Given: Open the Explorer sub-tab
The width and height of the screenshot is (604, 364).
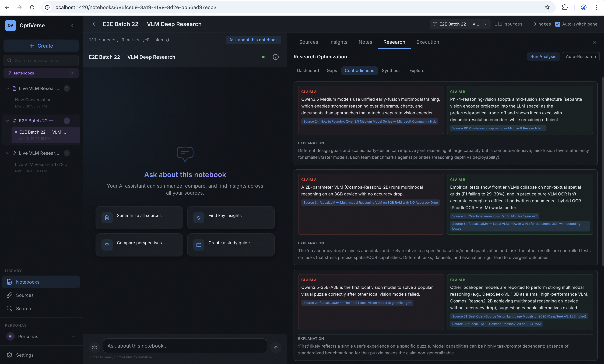Looking at the screenshot, I should click(417, 71).
